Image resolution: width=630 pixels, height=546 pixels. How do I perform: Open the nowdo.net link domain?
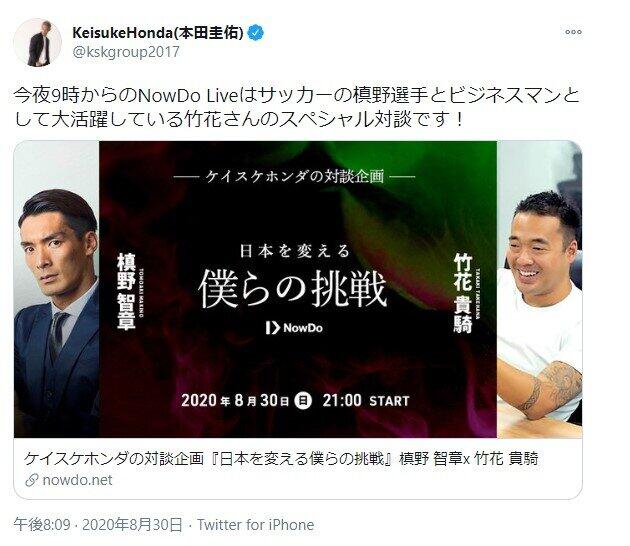click(x=78, y=480)
